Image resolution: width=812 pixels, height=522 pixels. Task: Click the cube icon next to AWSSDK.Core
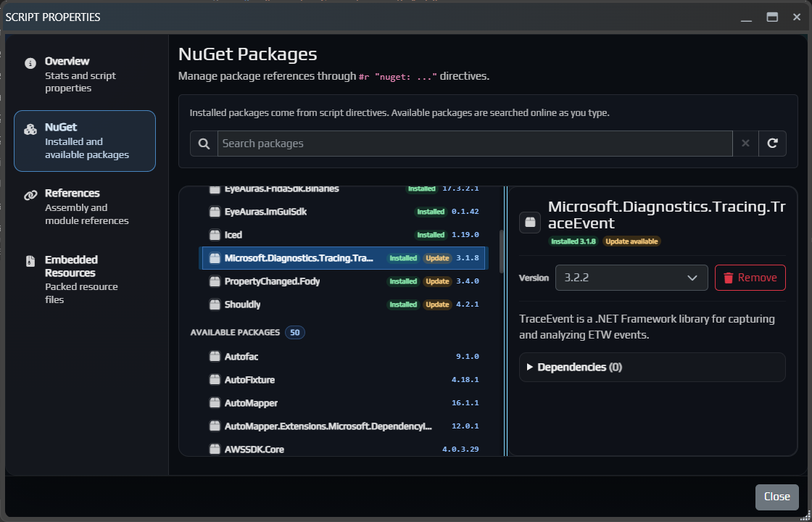coord(215,449)
